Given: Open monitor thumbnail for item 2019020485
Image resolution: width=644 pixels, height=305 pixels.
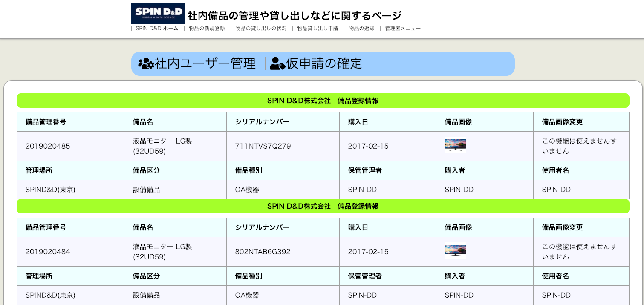Looking at the screenshot, I should click(x=455, y=146).
